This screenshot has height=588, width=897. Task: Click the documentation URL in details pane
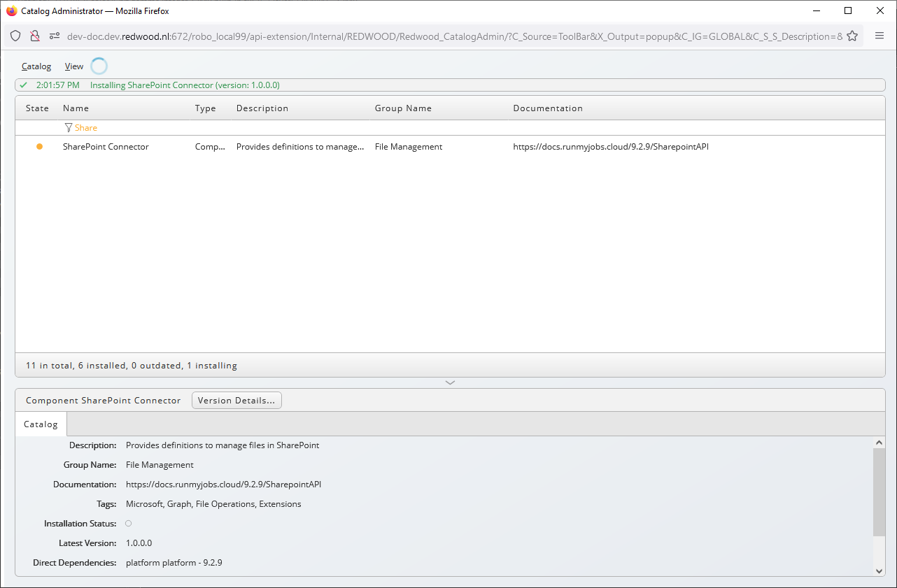coord(223,485)
